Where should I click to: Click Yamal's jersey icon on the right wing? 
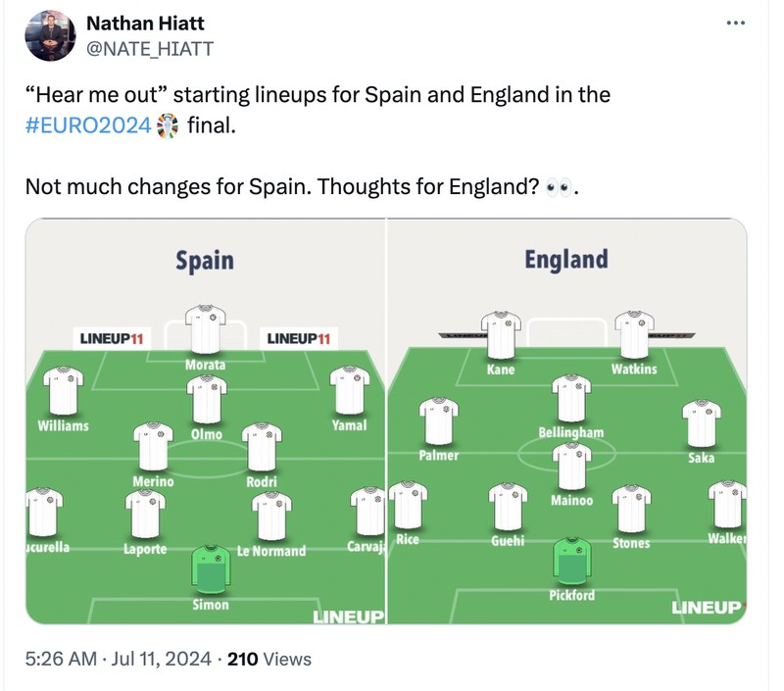point(348,390)
